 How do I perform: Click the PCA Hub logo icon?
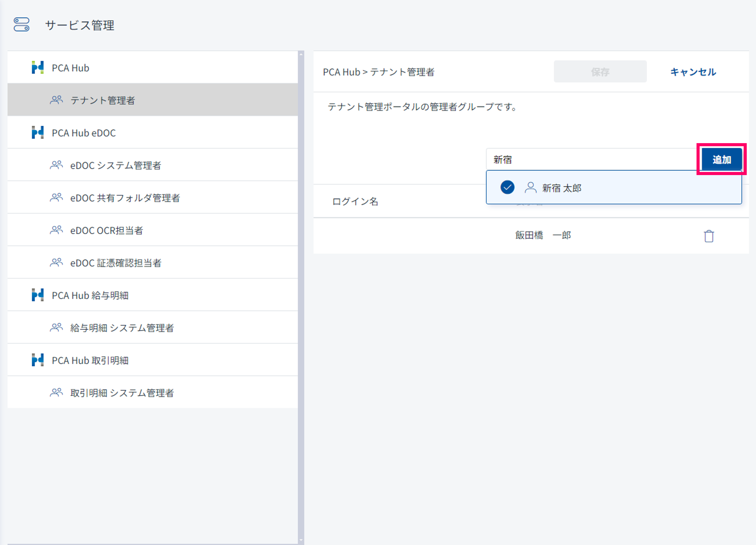tap(38, 68)
